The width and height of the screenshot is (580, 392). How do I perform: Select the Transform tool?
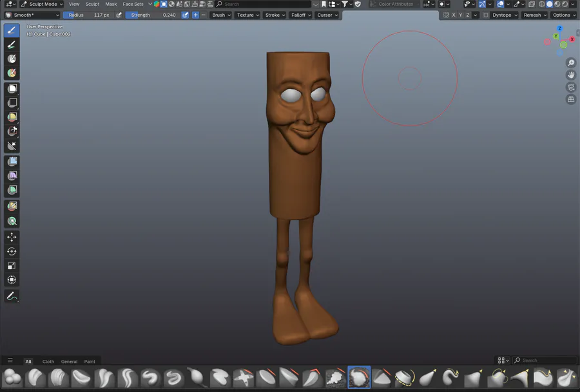[12, 280]
